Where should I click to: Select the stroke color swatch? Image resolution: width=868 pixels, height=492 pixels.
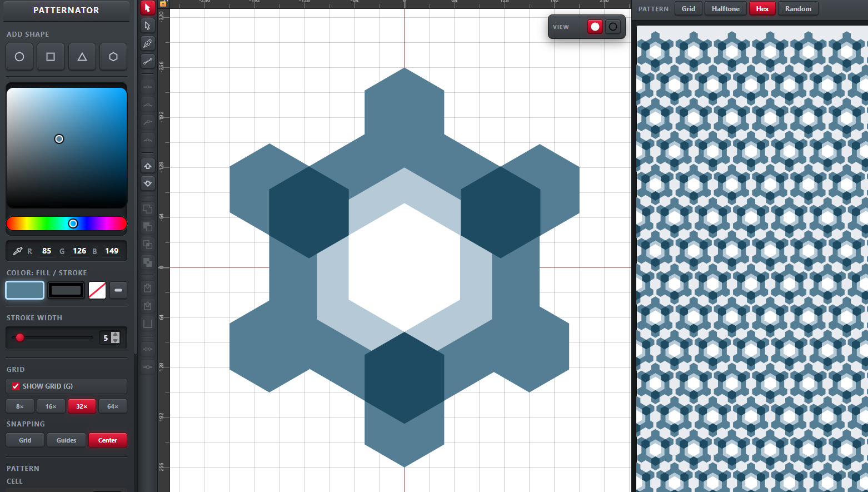pos(66,290)
